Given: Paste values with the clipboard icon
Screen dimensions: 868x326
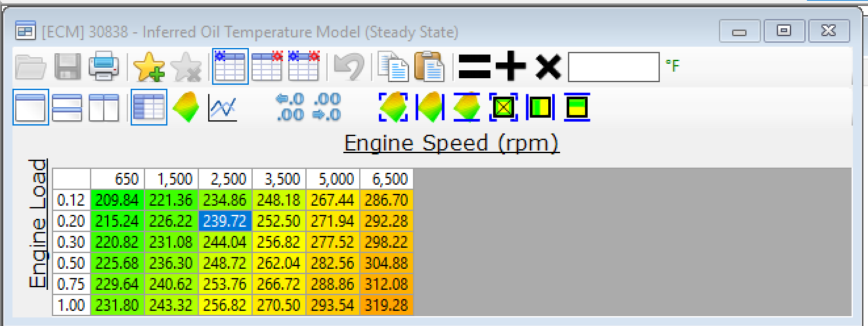Looking at the screenshot, I should tap(430, 66).
